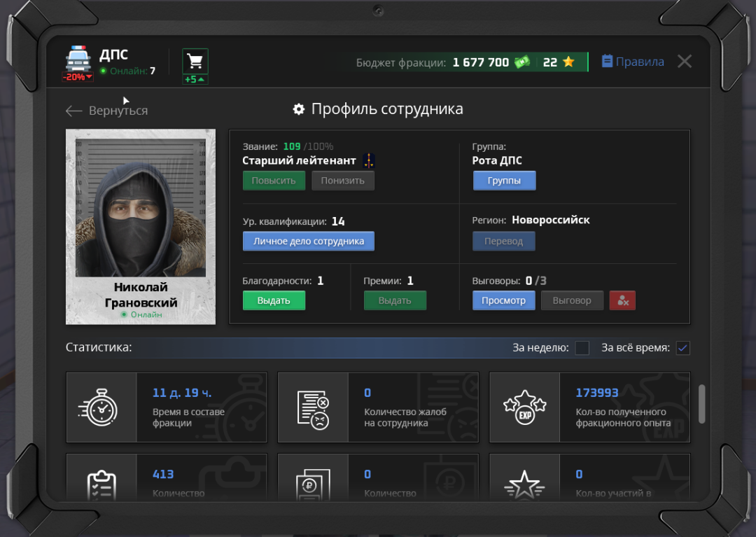Click the EXP stars experience icon
The image size is (756, 537).
click(524, 407)
